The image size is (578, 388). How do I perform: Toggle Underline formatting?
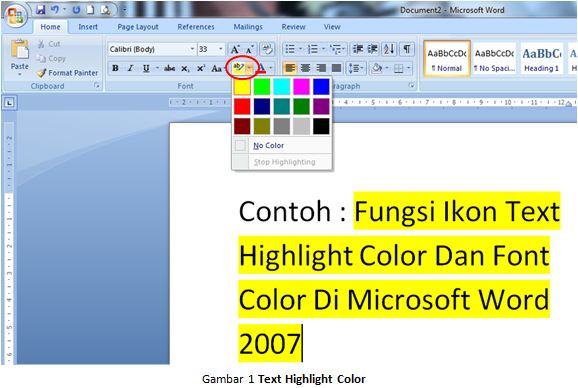[146, 68]
